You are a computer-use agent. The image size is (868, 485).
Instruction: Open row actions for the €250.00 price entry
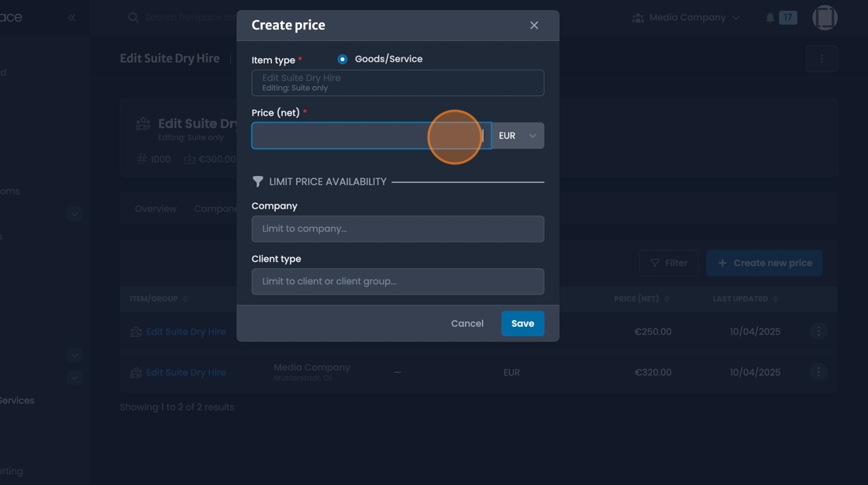(x=818, y=331)
